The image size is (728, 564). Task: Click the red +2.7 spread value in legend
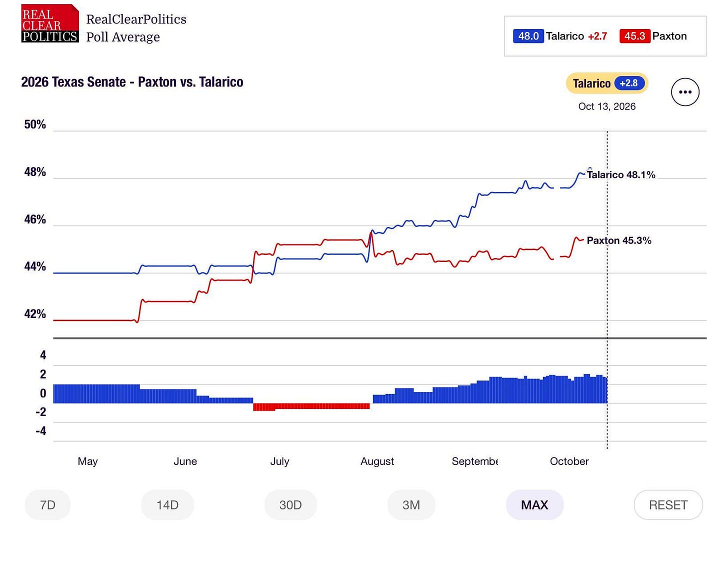(597, 36)
